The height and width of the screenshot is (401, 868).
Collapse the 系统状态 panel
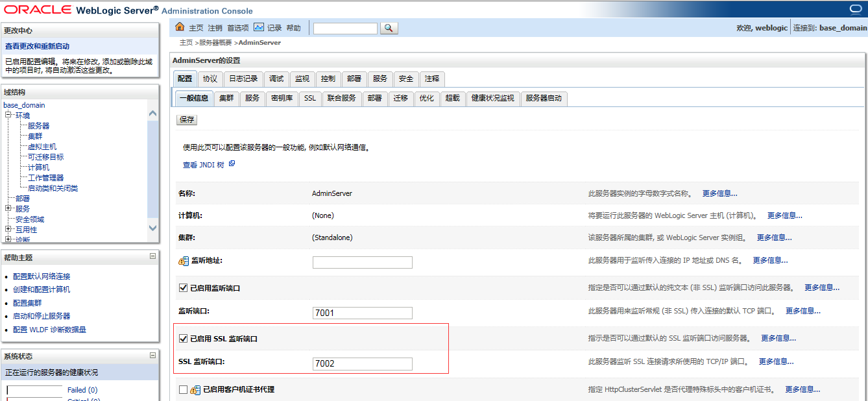152,355
